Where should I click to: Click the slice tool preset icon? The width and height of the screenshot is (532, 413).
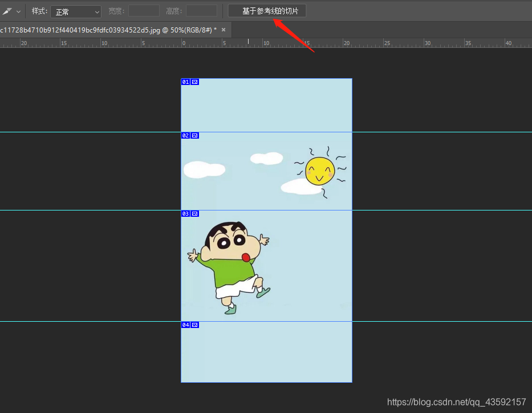pyautogui.click(x=7, y=11)
